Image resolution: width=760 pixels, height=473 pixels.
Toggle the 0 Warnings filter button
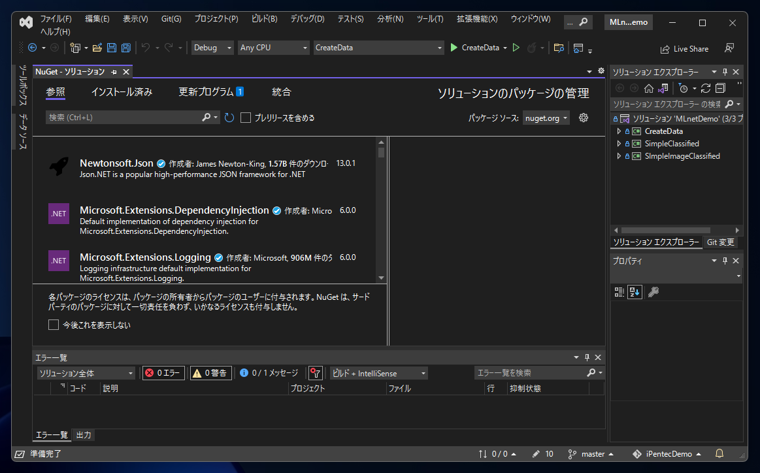pos(210,373)
